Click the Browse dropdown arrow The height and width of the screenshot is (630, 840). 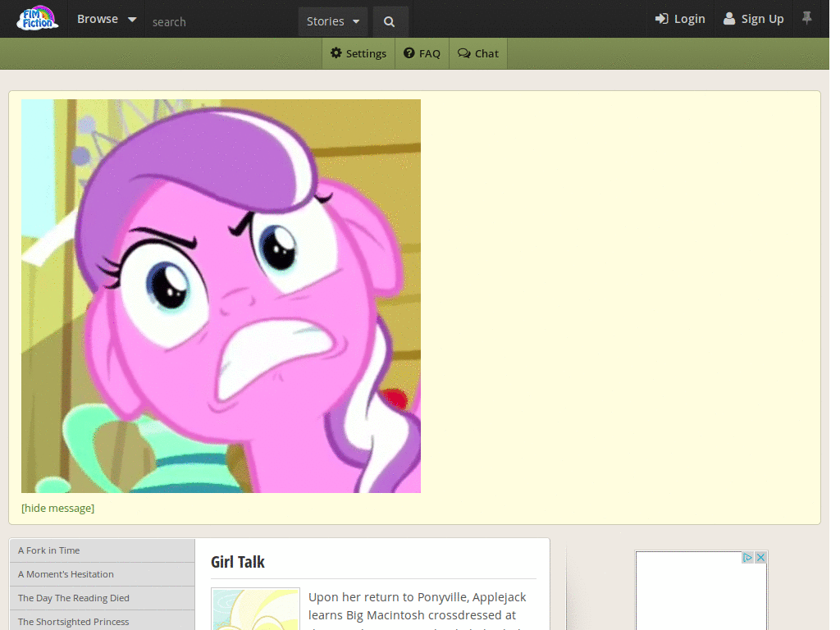pyautogui.click(x=132, y=20)
